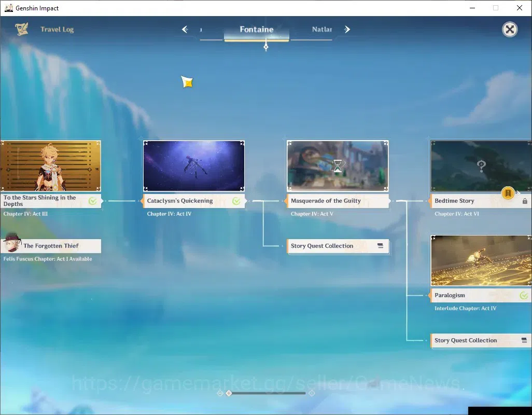Select the Fontaine region tab
532x415 pixels.
(257, 30)
